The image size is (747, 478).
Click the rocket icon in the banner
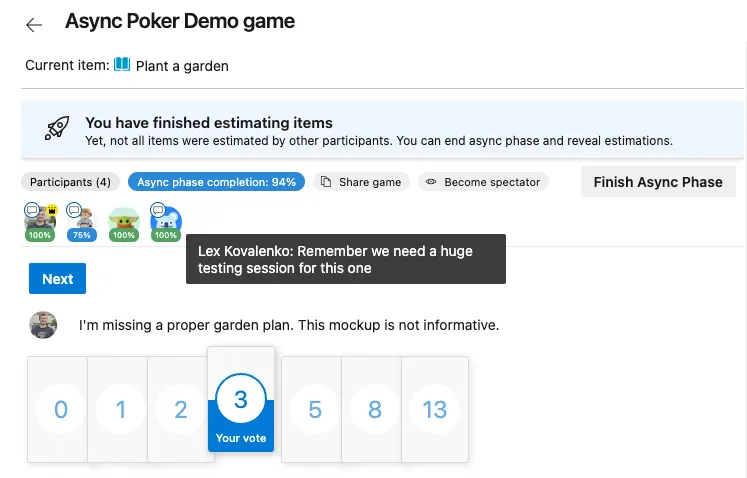point(56,129)
